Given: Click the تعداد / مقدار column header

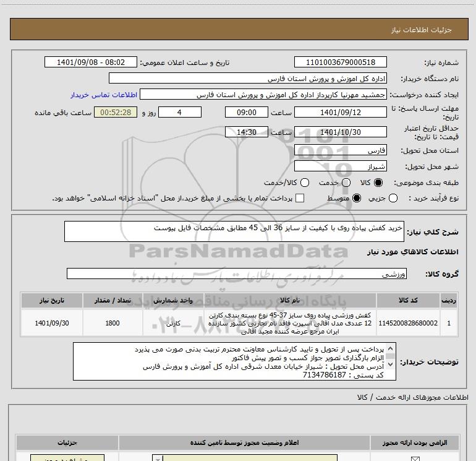Looking at the screenshot, I should pos(113,300).
